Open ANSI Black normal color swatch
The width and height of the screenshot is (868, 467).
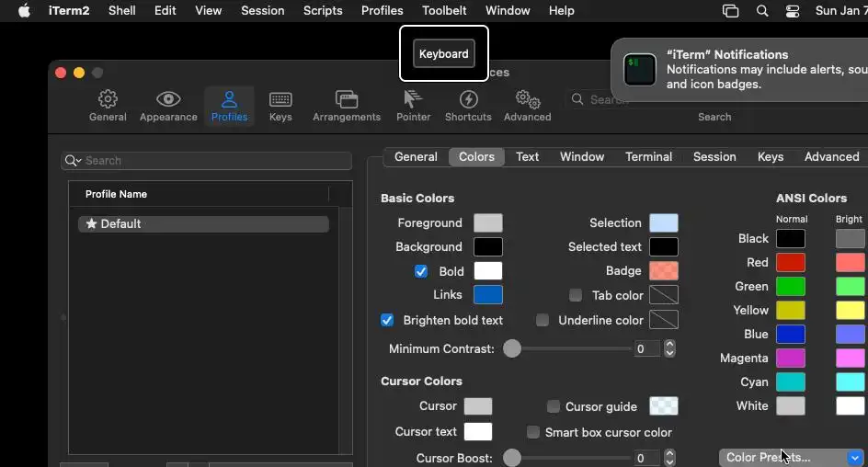tap(791, 238)
